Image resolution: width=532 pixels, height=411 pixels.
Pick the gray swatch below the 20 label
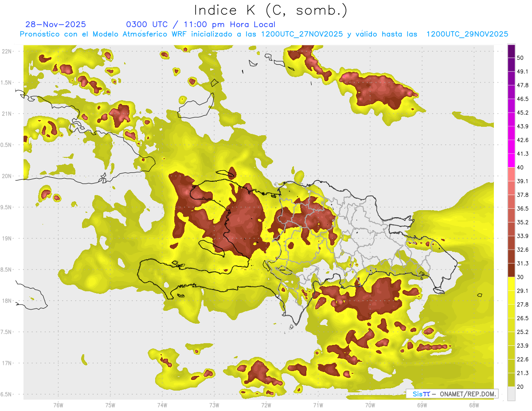(511, 394)
